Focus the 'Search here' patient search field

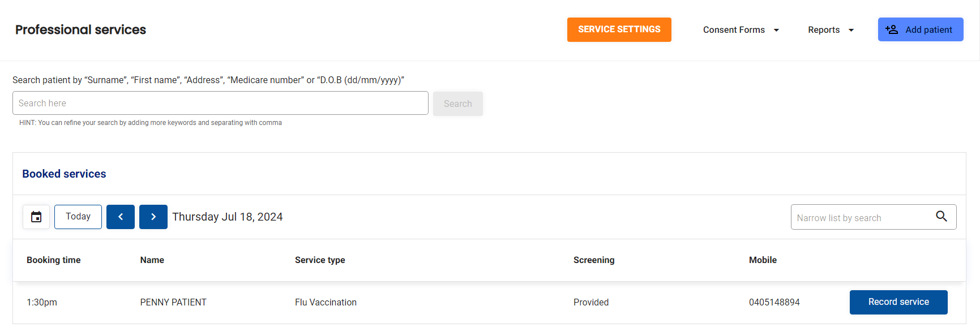(220, 103)
